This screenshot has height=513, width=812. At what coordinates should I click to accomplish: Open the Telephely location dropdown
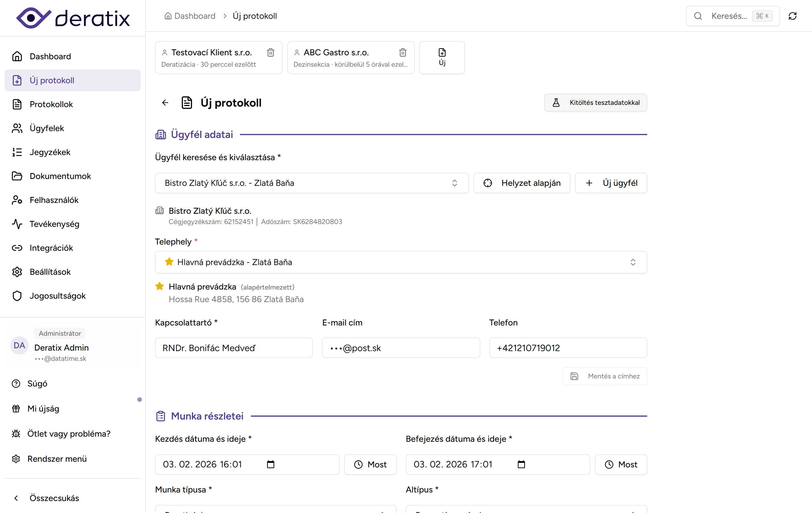(x=401, y=262)
